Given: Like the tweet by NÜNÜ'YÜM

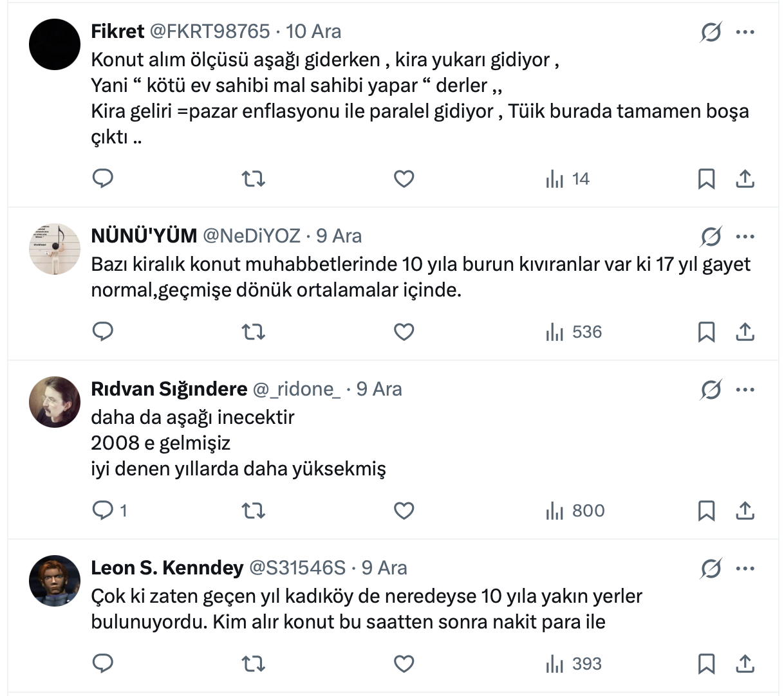Looking at the screenshot, I should pyautogui.click(x=404, y=332).
